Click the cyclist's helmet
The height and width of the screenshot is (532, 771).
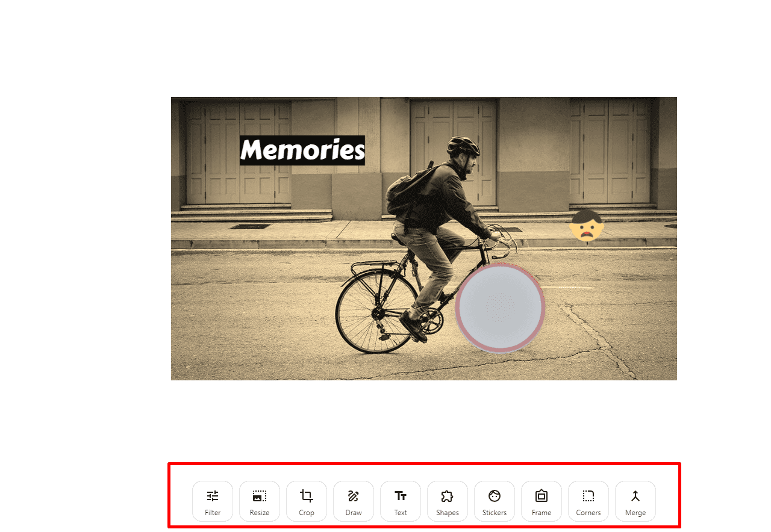[463, 146]
